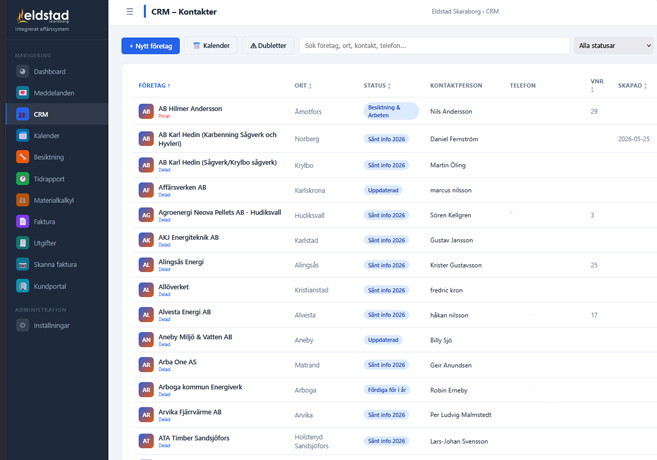
Task: Sort by the Status column header
Action: click(377, 85)
